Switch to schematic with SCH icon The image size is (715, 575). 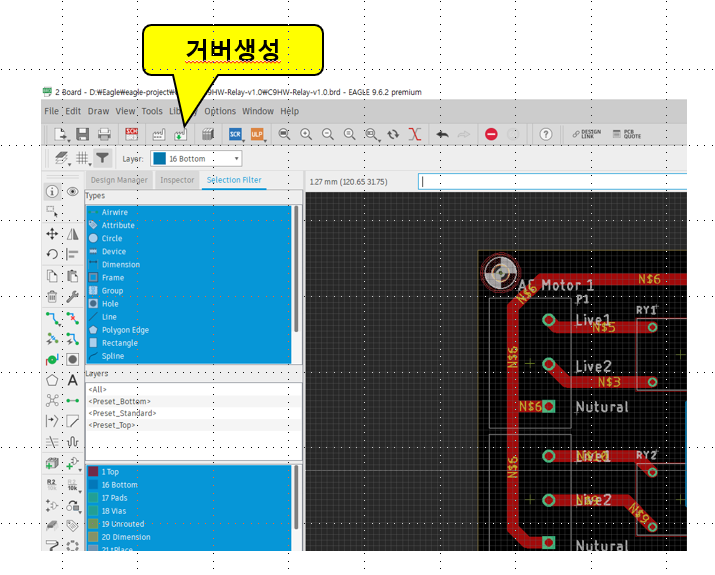point(131,133)
